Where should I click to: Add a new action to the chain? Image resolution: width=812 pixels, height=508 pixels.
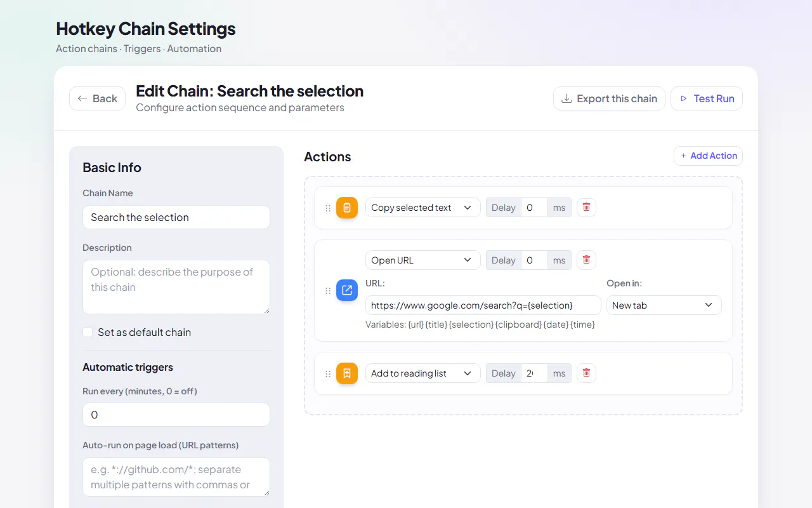pos(708,156)
